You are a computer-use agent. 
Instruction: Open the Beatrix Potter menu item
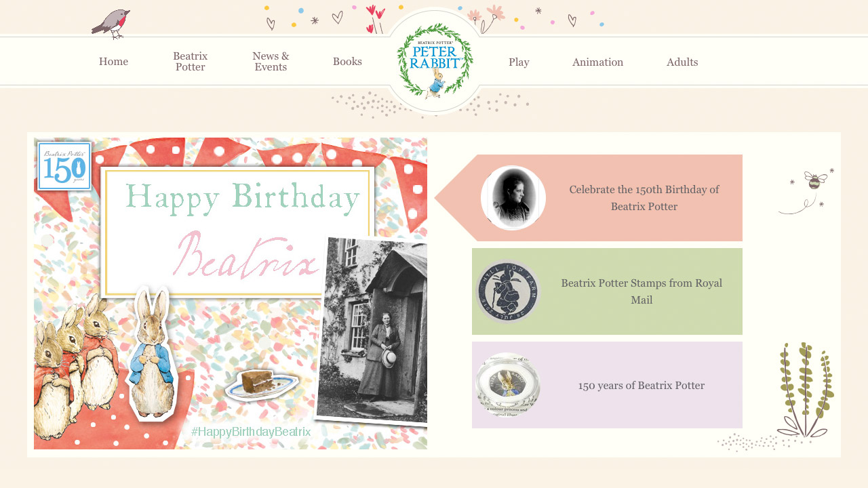coord(191,62)
